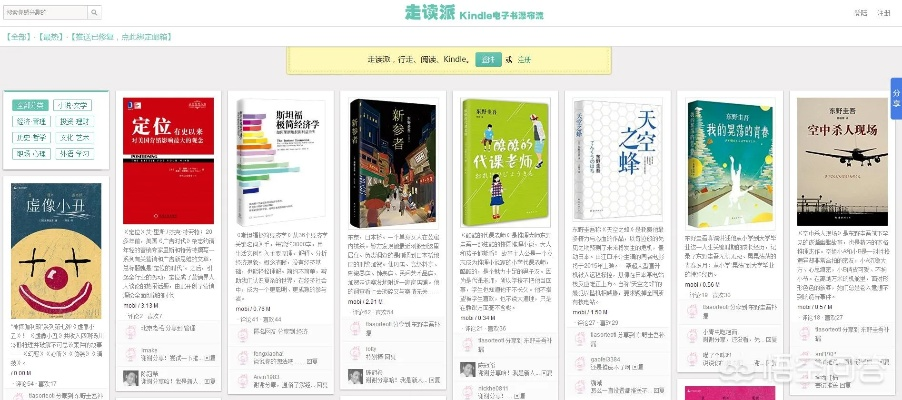Open the 天空之蜂 book cover
The height and width of the screenshot is (400, 902).
click(618, 159)
